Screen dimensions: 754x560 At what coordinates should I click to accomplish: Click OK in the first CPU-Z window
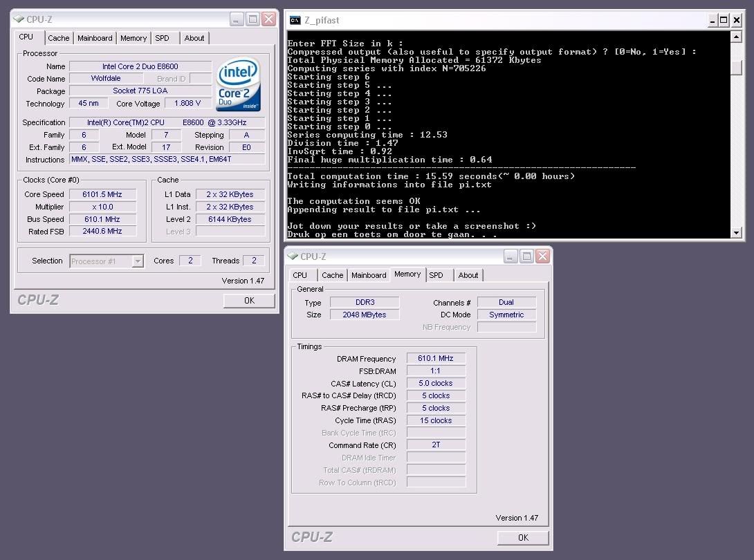click(249, 301)
